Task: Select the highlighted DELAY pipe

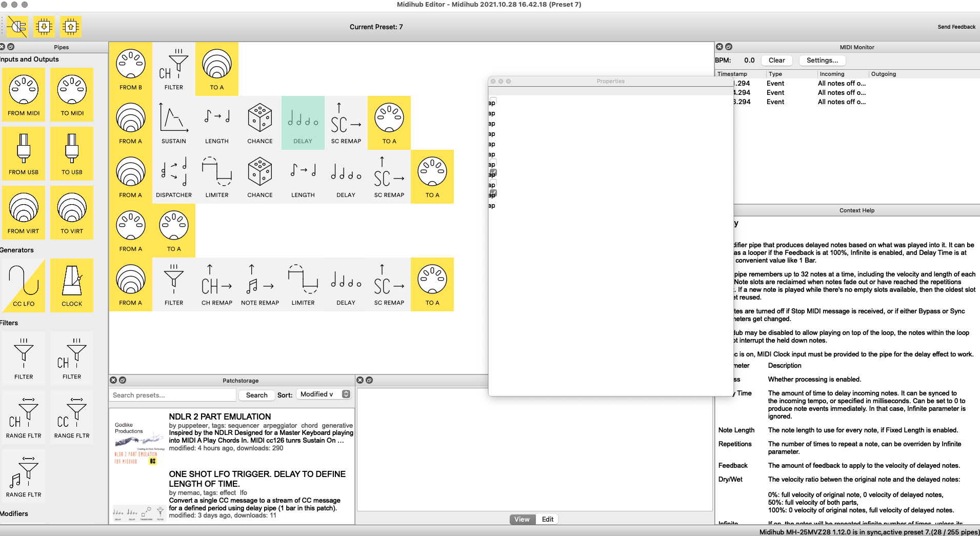Action: click(x=303, y=123)
